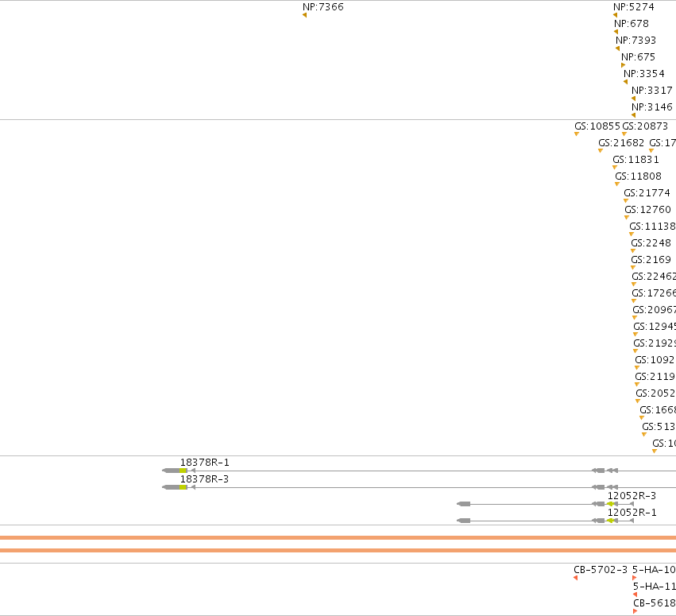
Task: Click the 5-HA-10 feature label
Action: point(654,570)
